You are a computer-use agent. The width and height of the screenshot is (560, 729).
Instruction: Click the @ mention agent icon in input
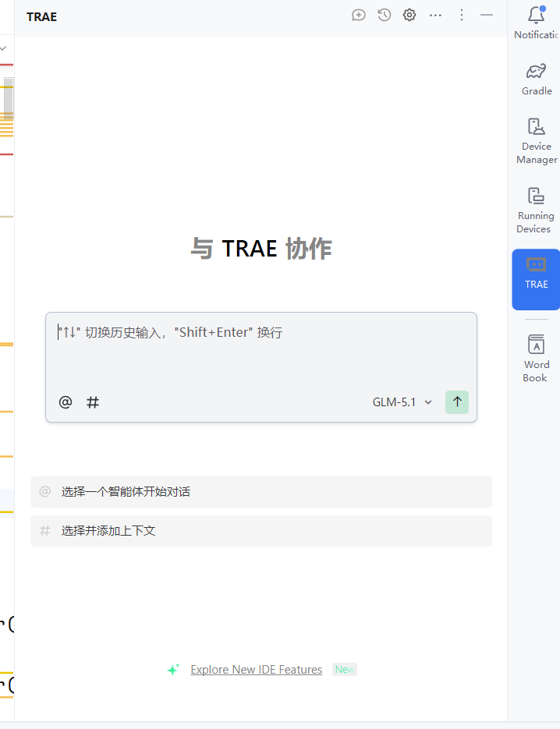[x=66, y=402]
